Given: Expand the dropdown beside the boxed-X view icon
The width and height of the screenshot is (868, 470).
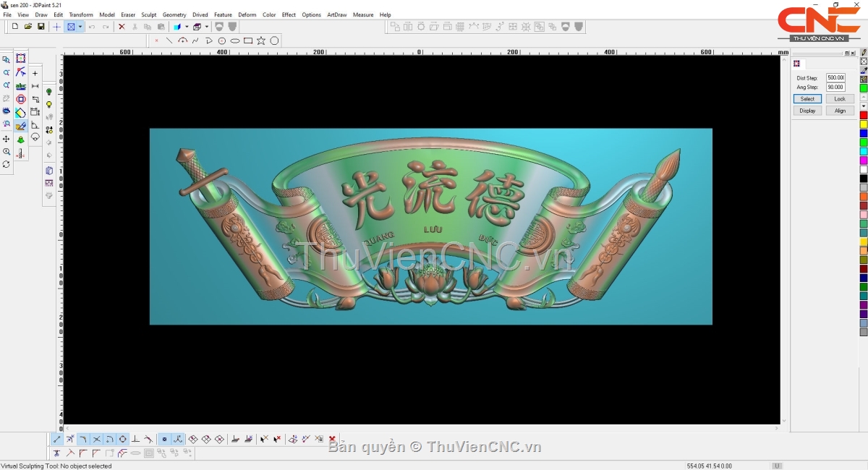Looking at the screenshot, I should 80,27.
